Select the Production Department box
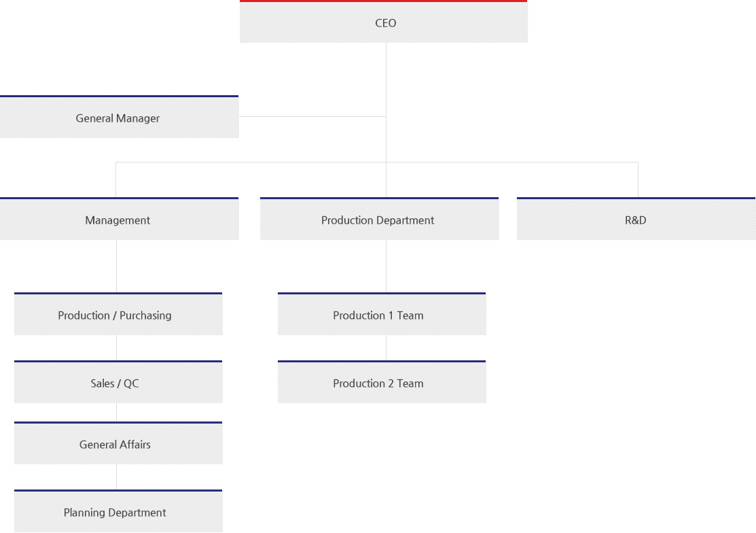 point(379,220)
